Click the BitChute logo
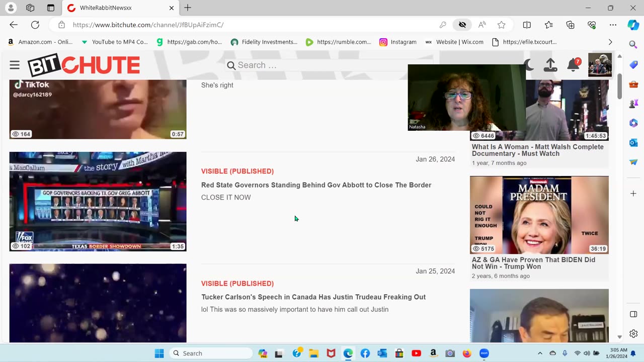The width and height of the screenshot is (644, 362). tap(84, 65)
